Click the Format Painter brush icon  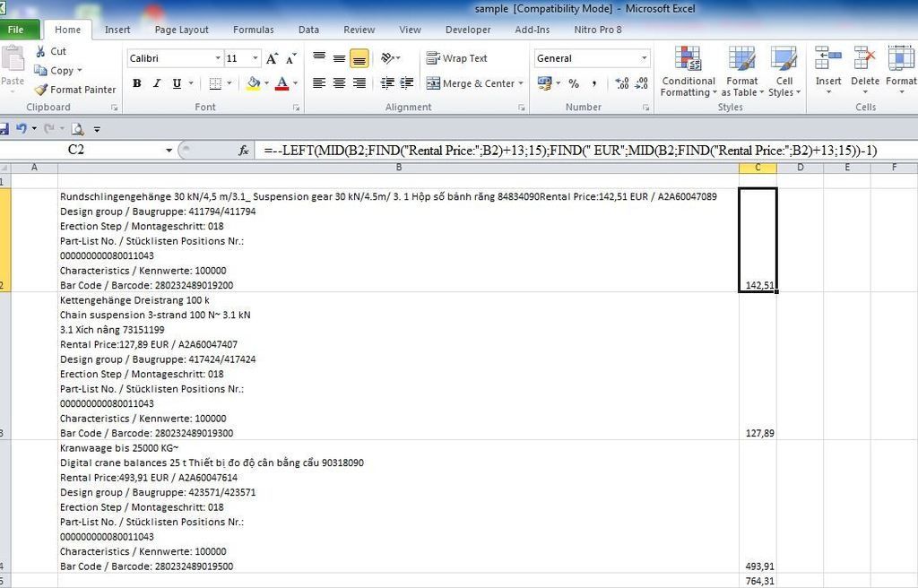(x=41, y=90)
